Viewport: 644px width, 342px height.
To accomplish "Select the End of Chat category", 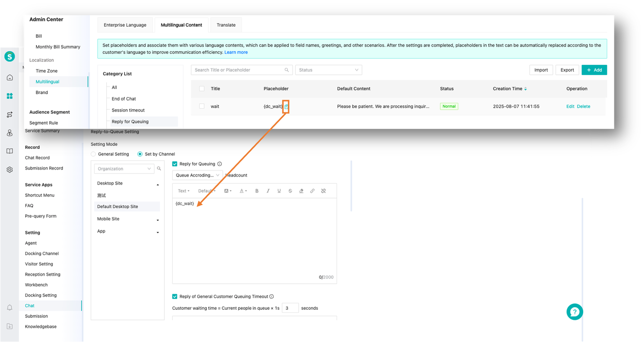I will 124,99.
